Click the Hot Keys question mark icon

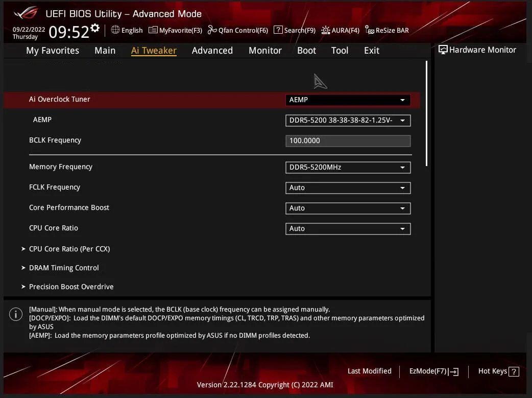pyautogui.click(x=514, y=371)
